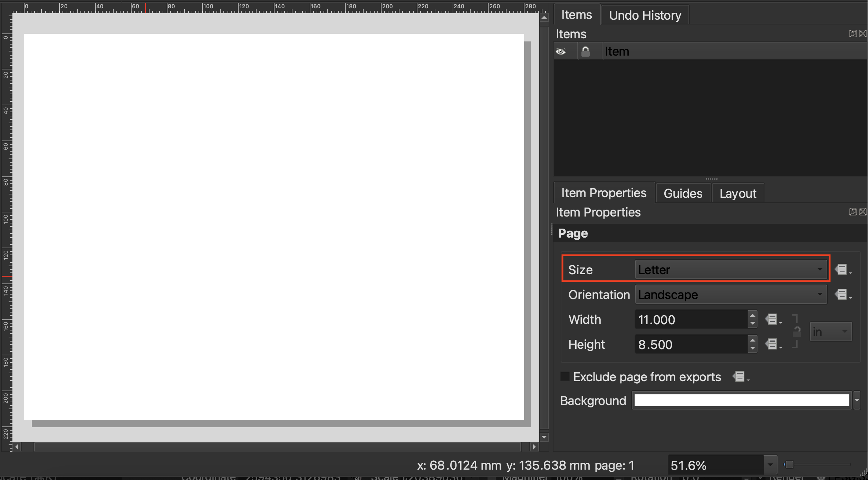Click the white Background color swatch

741,401
